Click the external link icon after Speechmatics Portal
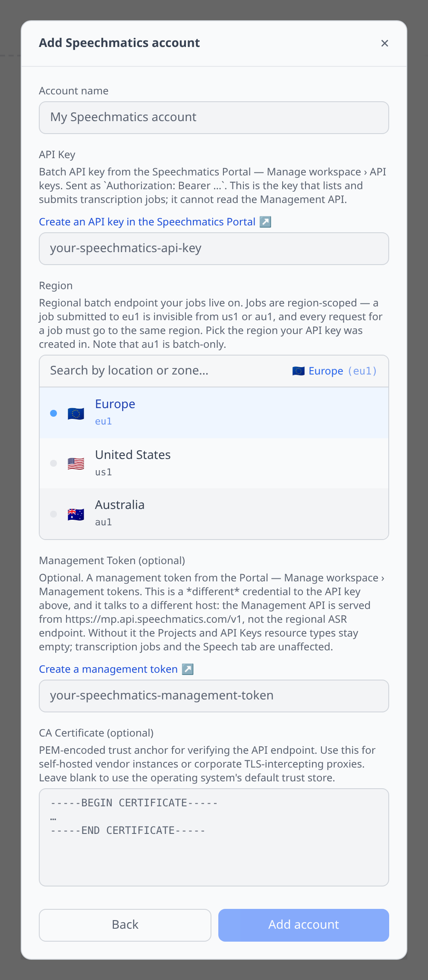The image size is (428, 980). (x=265, y=222)
